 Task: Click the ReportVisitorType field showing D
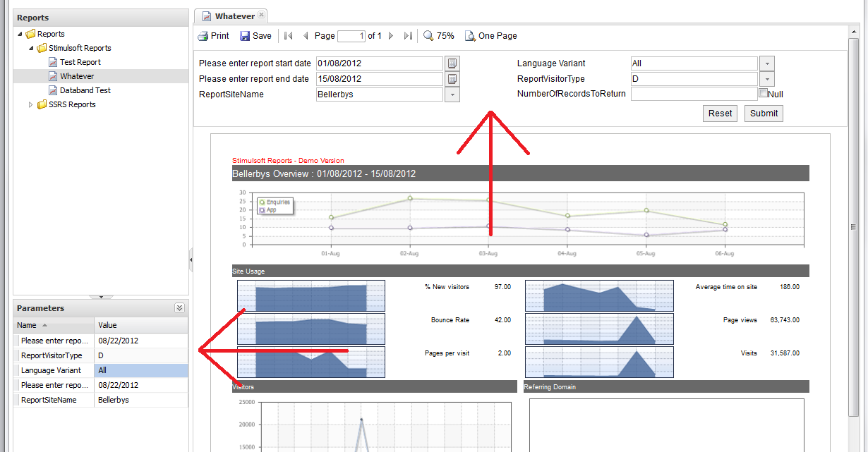pyautogui.click(x=694, y=79)
